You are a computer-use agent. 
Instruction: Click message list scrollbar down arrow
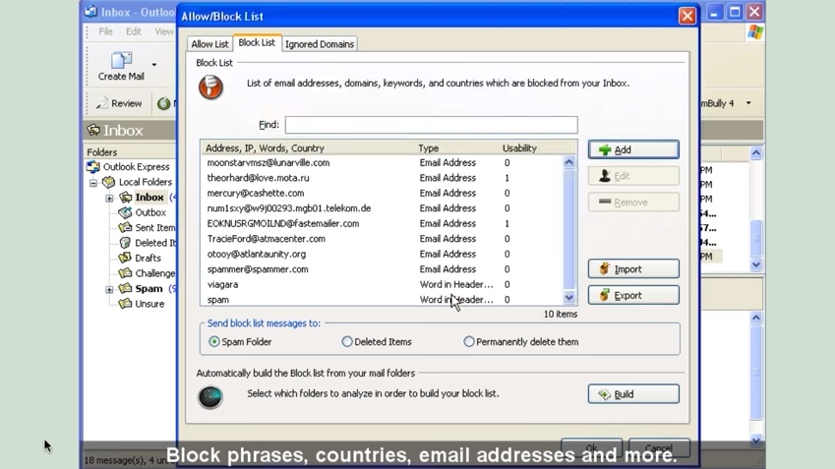click(x=756, y=265)
